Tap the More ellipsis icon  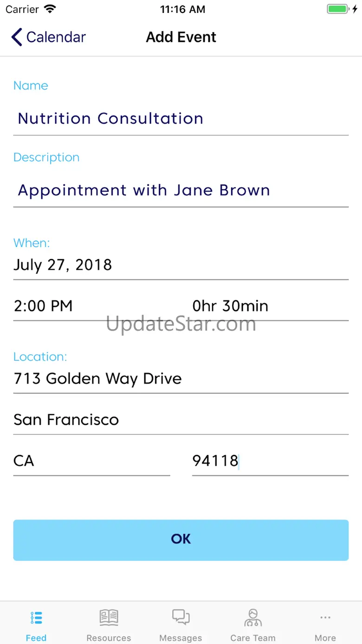325,618
